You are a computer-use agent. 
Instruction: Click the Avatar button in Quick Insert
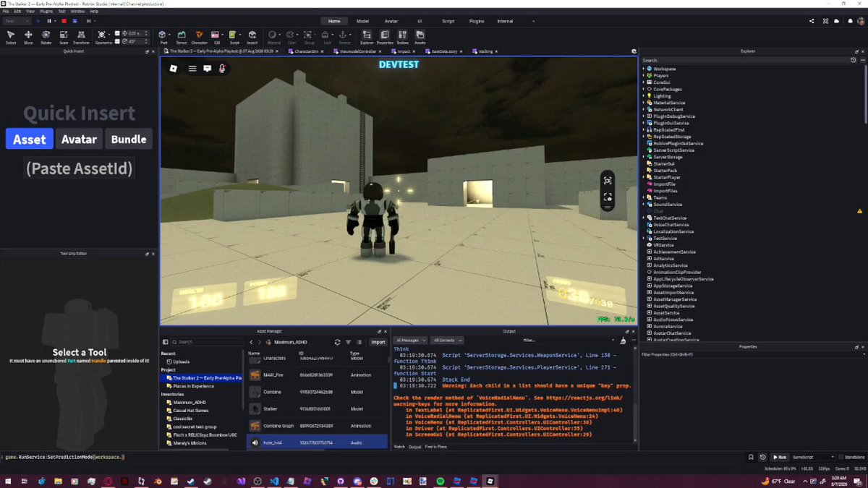[79, 140]
